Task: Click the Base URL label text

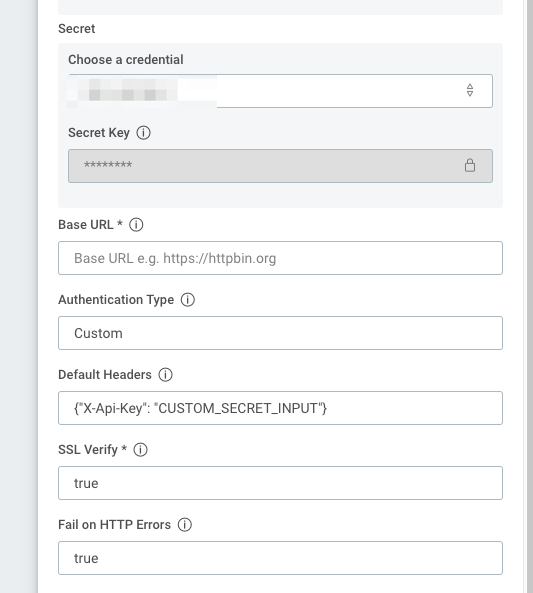Action: [x=90, y=225]
